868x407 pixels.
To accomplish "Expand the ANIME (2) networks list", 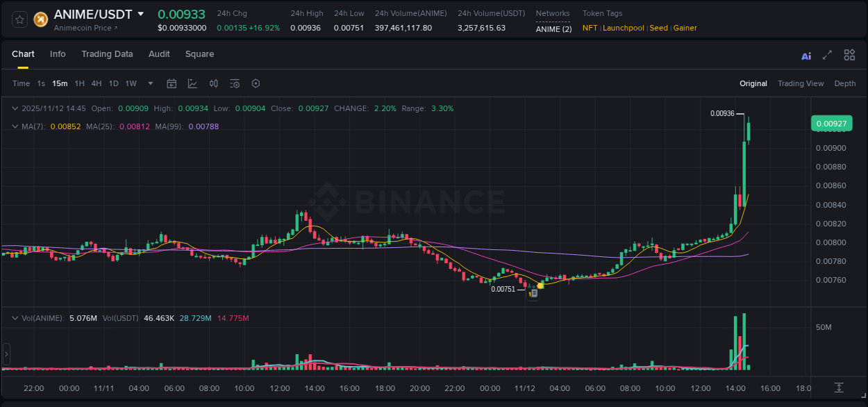I will 553,28.
